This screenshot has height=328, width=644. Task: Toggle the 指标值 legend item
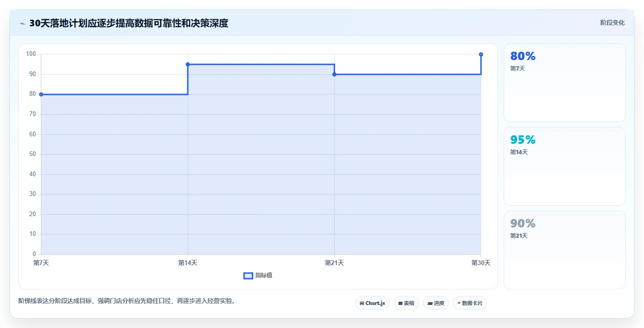[x=258, y=275]
